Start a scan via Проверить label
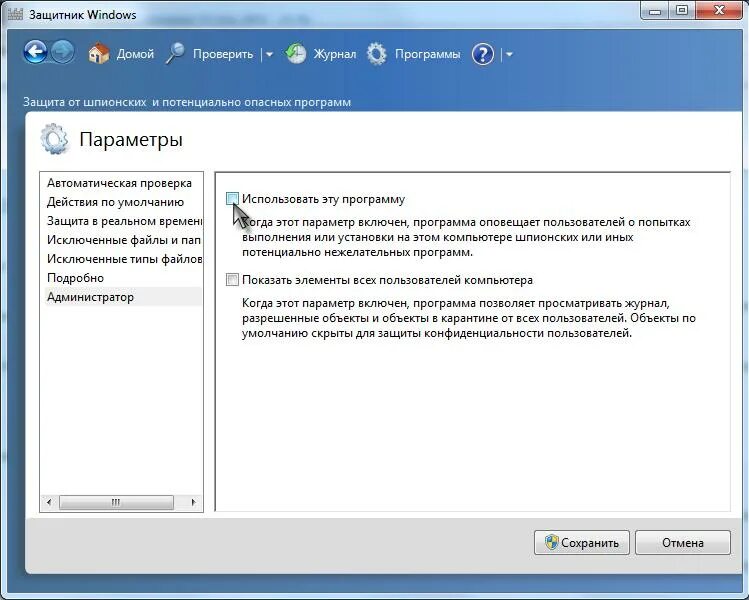Viewport: 749px width, 600px height. pos(223,54)
